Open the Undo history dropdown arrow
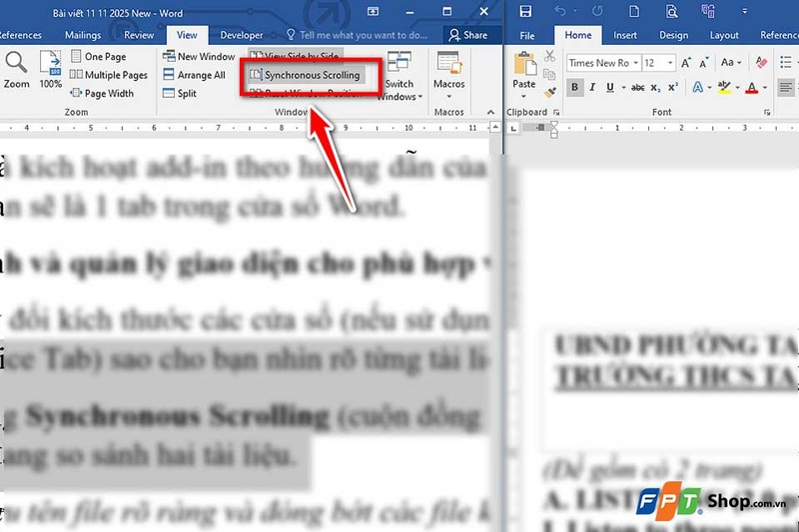The width and height of the screenshot is (799, 532). click(x=575, y=11)
